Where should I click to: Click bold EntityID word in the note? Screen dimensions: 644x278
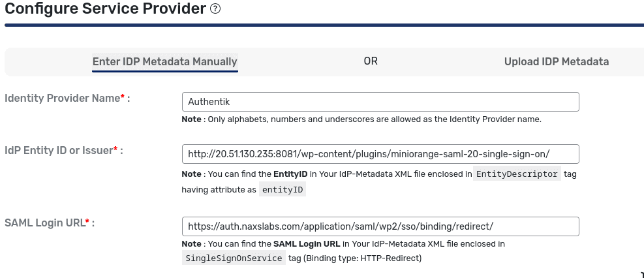pyautogui.click(x=290, y=174)
